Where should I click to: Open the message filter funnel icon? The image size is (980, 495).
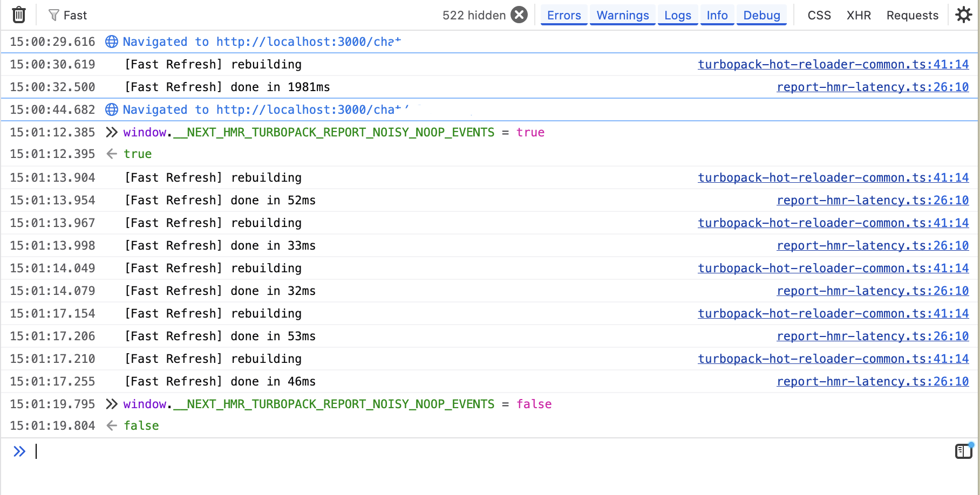(x=53, y=15)
